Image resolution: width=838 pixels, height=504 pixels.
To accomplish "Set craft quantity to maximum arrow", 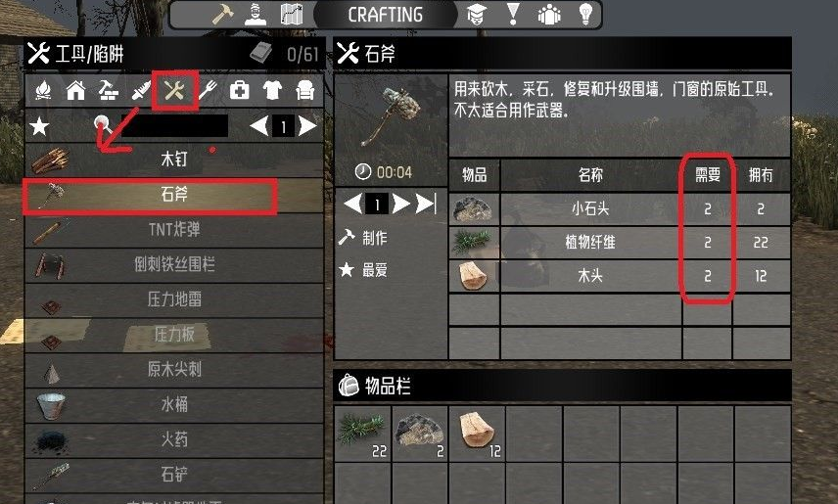I will (426, 204).
